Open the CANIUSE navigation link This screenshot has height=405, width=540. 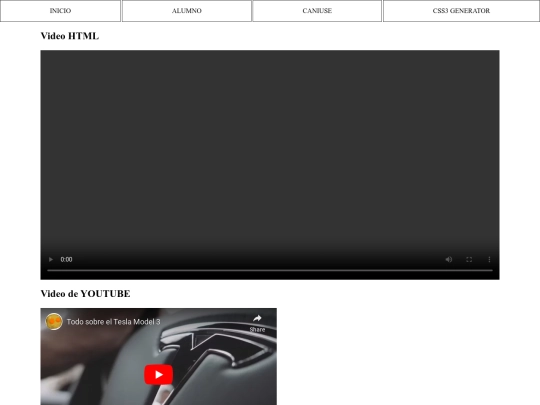click(317, 11)
